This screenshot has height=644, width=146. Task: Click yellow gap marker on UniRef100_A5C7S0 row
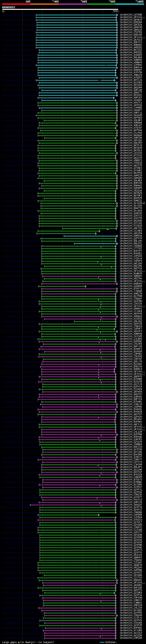(108, 229)
